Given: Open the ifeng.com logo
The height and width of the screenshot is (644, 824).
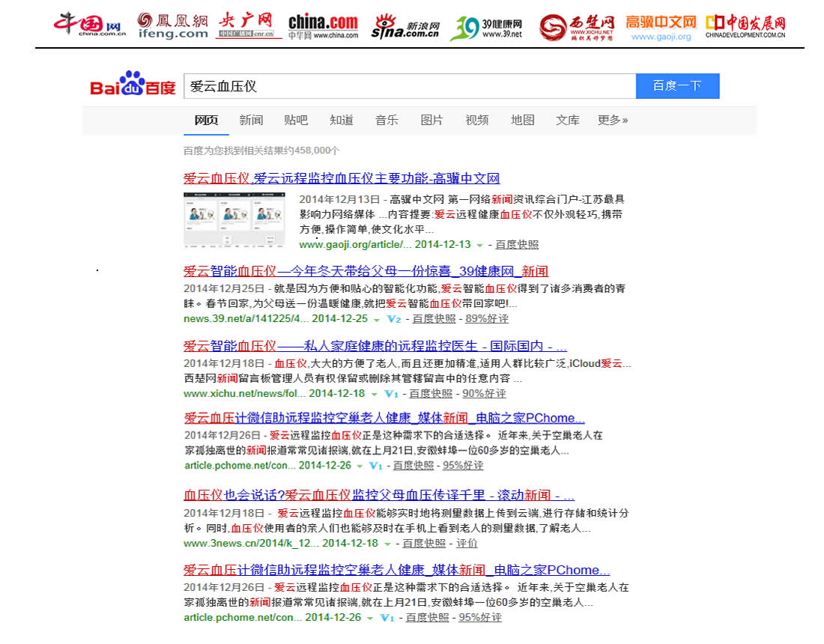Looking at the screenshot, I should point(172,25).
